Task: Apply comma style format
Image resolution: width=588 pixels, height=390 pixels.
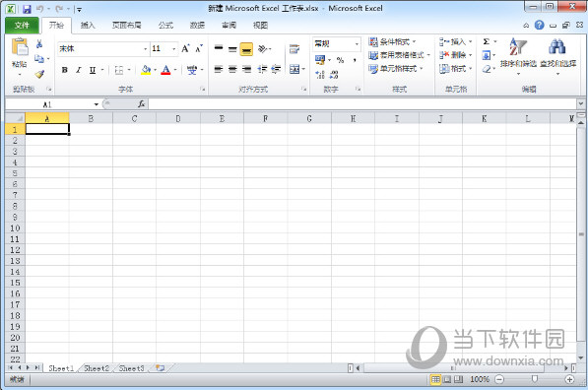Action: (354, 60)
